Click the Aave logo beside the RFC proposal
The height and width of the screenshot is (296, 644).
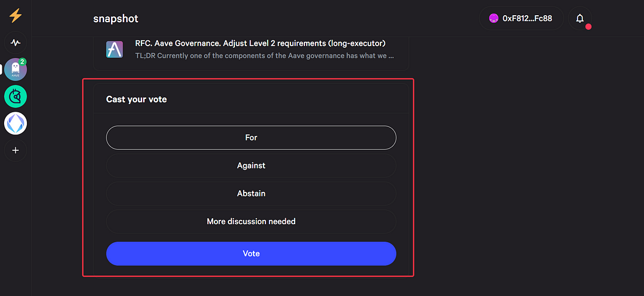[x=115, y=49]
